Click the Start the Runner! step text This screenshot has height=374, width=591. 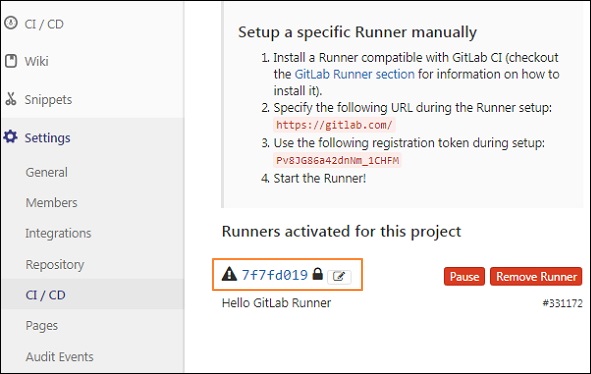click(320, 178)
